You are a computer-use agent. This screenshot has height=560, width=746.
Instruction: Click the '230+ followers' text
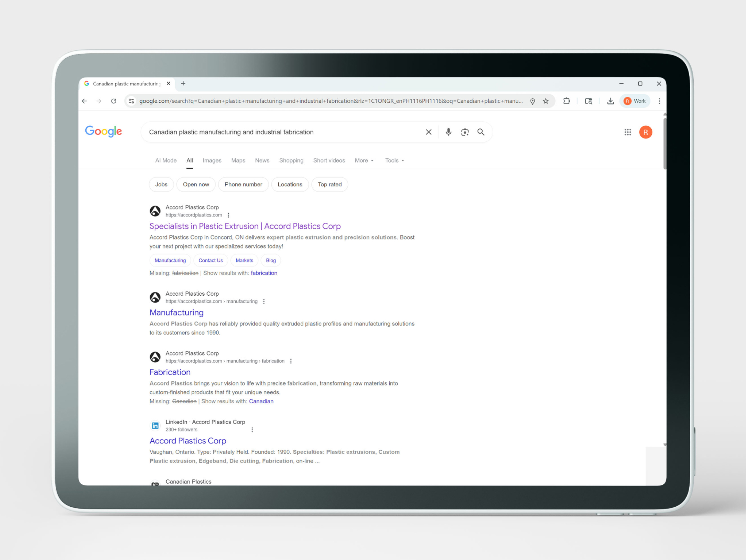pyautogui.click(x=182, y=430)
